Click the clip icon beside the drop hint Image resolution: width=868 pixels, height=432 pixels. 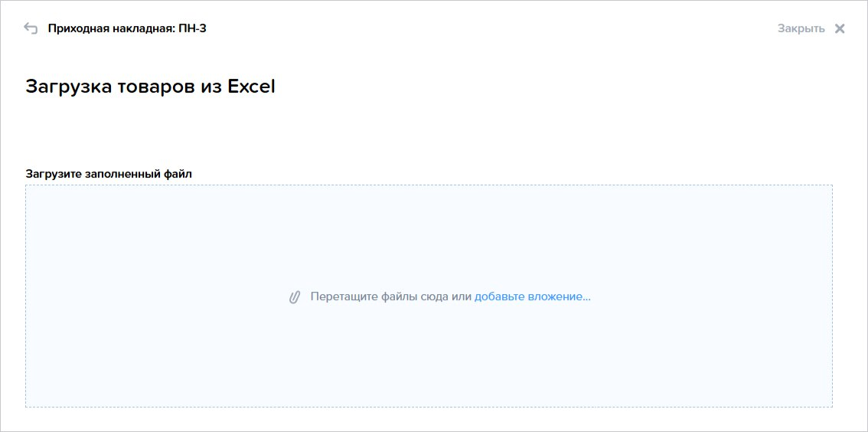click(295, 297)
